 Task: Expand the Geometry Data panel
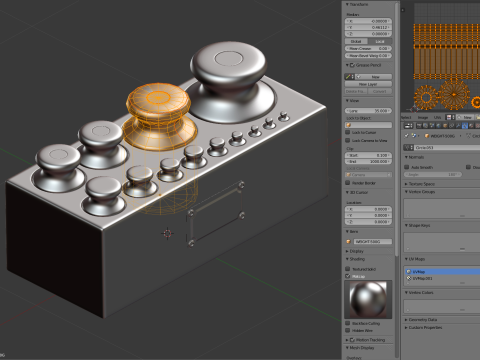[406, 319]
